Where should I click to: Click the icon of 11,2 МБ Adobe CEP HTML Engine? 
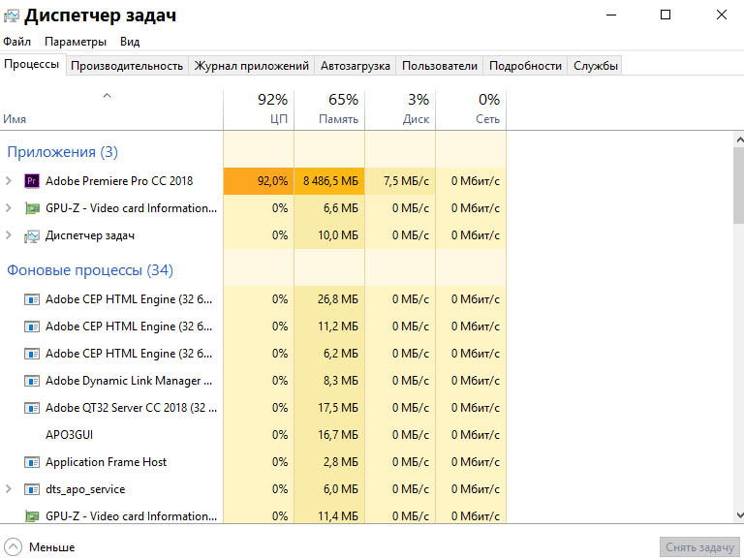pyautogui.click(x=32, y=327)
